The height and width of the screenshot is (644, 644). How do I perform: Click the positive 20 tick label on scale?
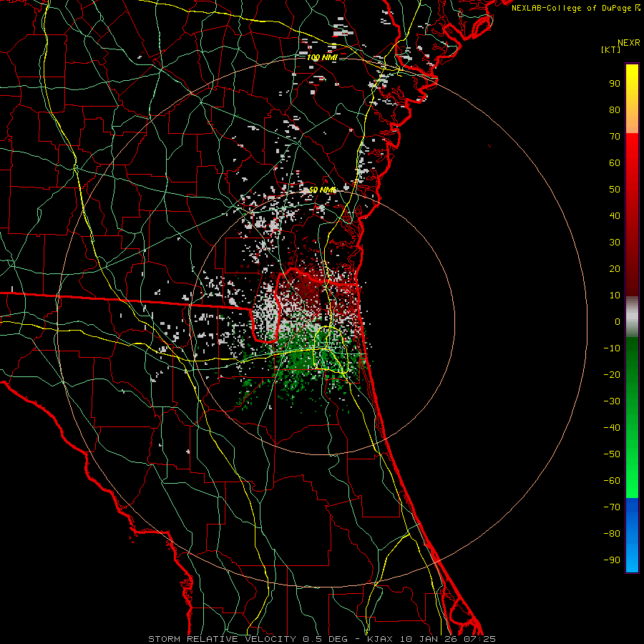[615, 269]
